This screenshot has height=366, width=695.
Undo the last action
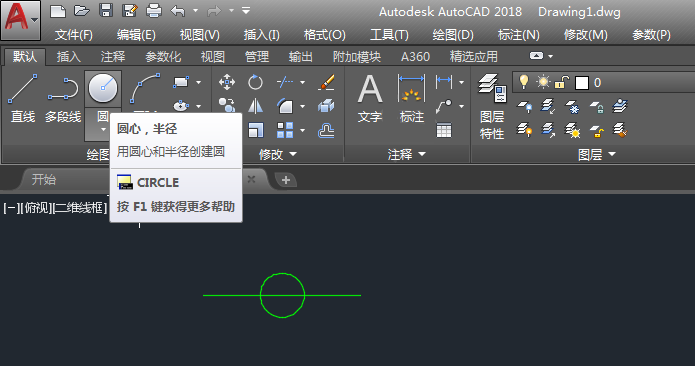tap(177, 11)
